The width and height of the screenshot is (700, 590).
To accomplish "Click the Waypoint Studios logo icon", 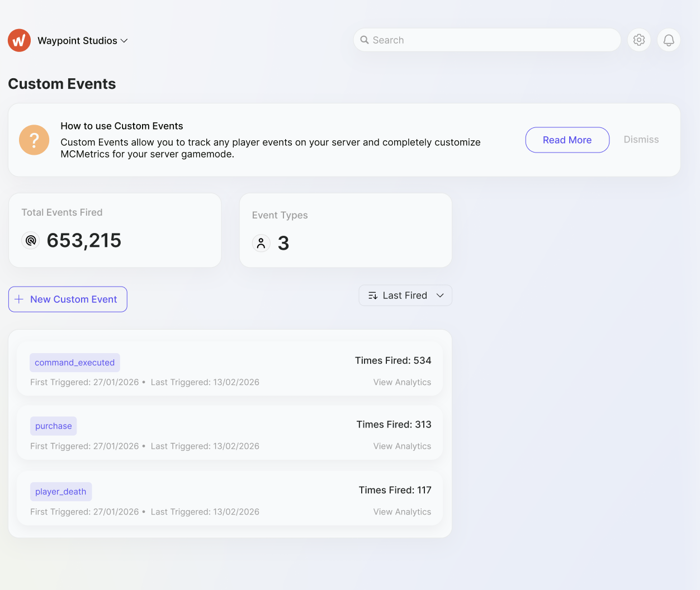I will click(x=19, y=40).
